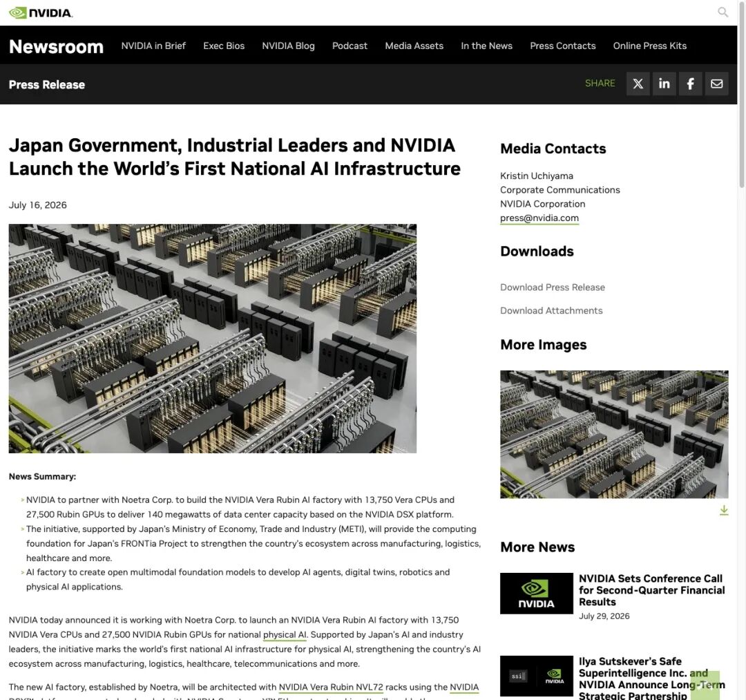
Task: Open NVIDIA Vera Rubin NVL72 link
Action: (331, 687)
